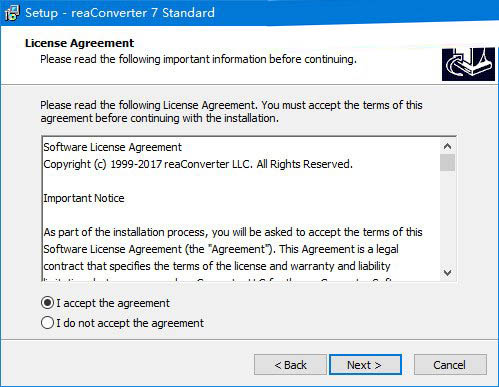Click the "License Agreement" page heading

click(79, 43)
